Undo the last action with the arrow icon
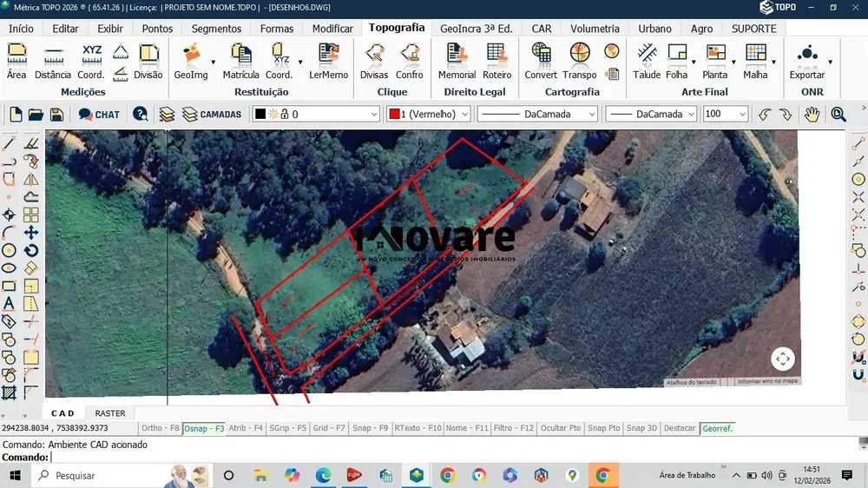This screenshot has width=868, height=488. tap(765, 114)
